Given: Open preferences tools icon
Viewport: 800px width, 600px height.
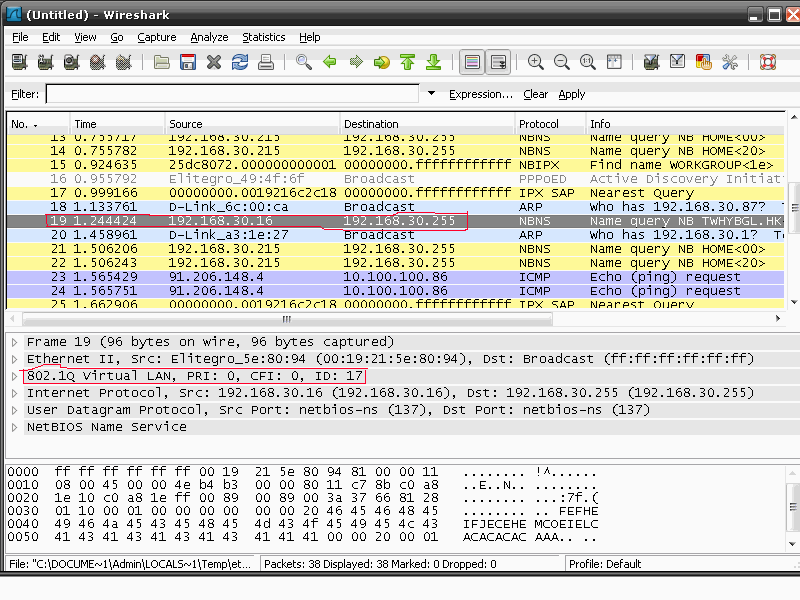Looking at the screenshot, I should [730, 62].
